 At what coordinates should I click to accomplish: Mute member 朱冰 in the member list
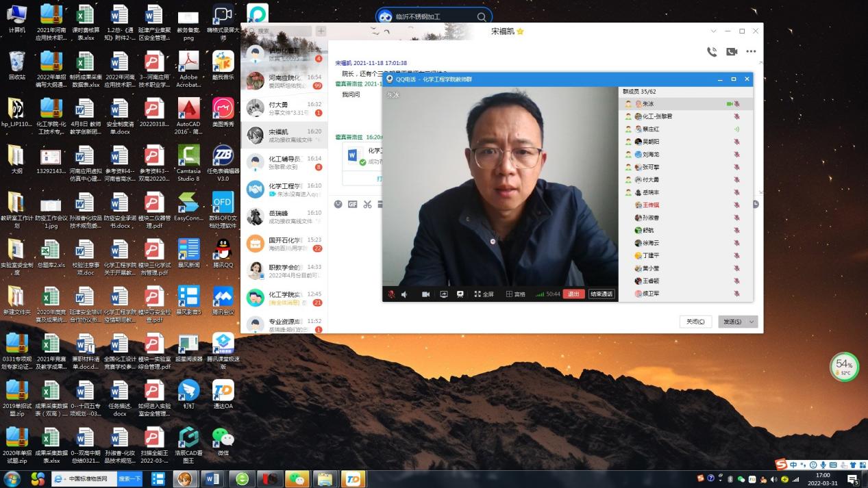pyautogui.click(x=738, y=103)
